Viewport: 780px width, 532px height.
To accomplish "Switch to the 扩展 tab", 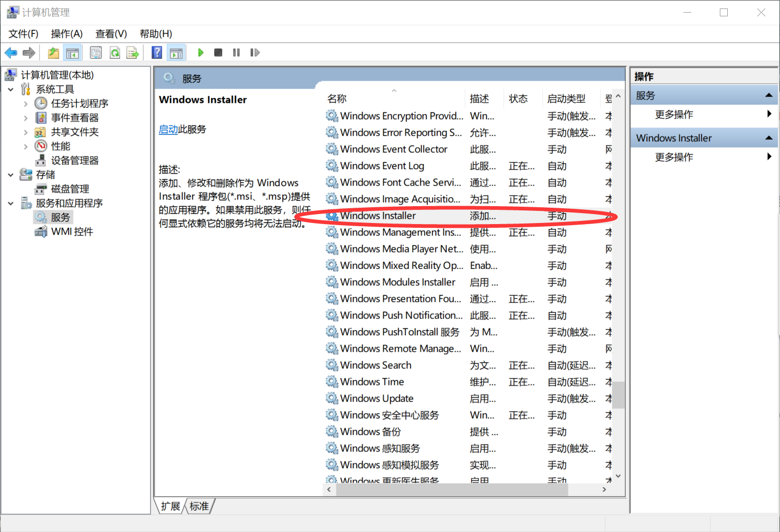I will point(170,506).
